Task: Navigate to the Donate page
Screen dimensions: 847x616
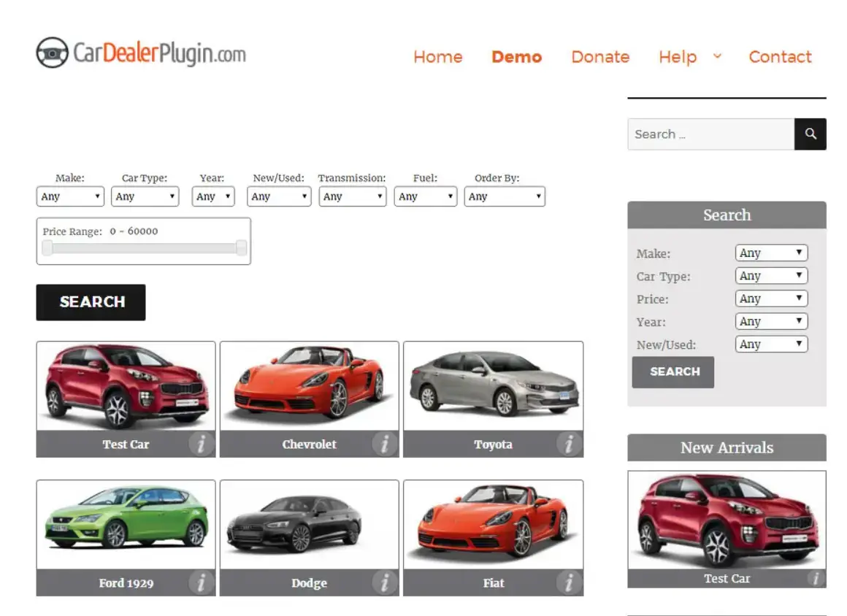Action: pos(600,57)
